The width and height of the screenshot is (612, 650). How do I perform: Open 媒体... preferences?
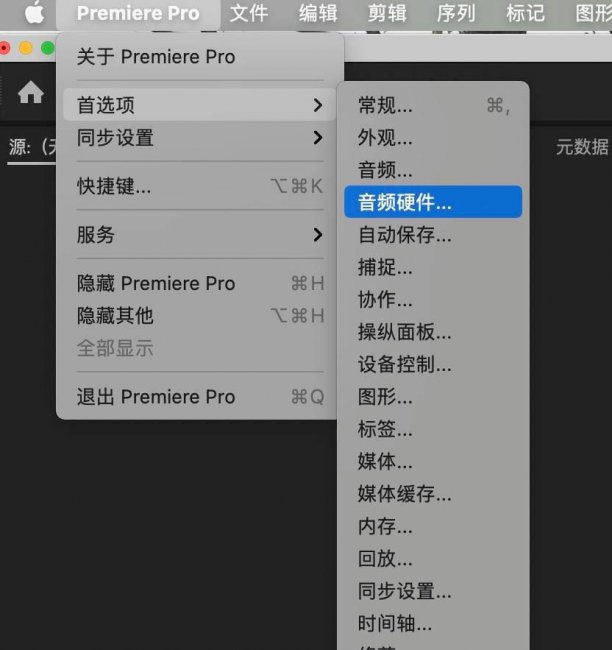tap(433, 461)
